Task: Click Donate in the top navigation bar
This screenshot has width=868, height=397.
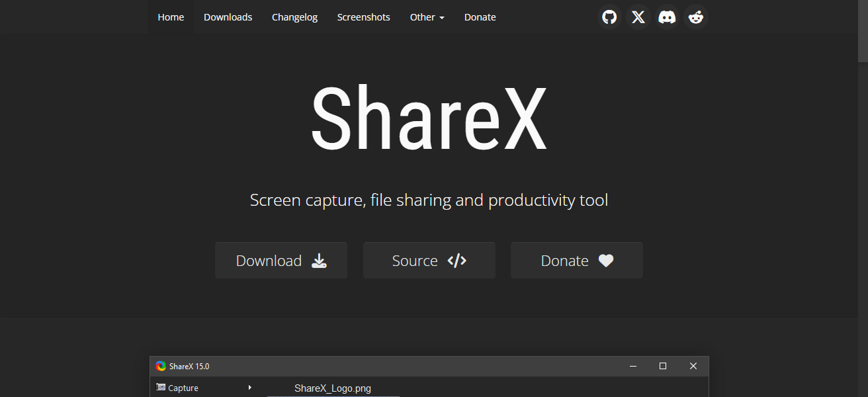Action: point(480,17)
